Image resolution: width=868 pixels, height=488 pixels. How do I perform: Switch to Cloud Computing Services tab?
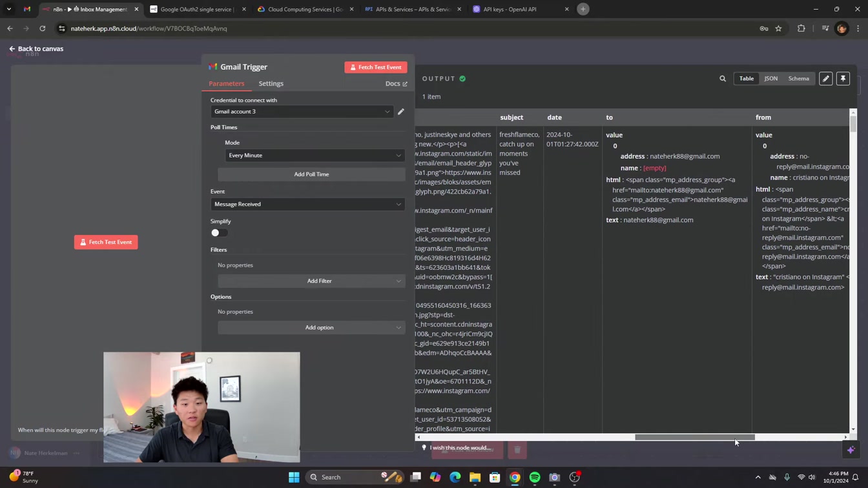tap(305, 9)
